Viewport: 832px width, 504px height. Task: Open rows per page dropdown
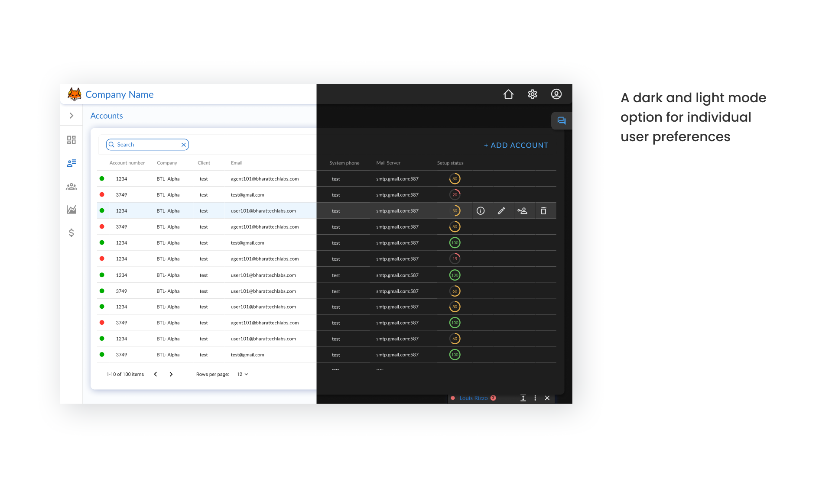pyautogui.click(x=243, y=375)
